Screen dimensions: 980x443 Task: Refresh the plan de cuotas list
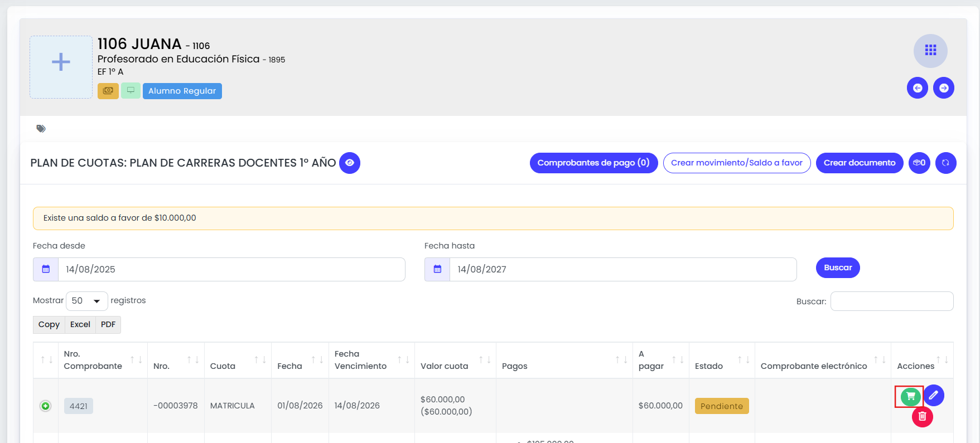point(945,163)
